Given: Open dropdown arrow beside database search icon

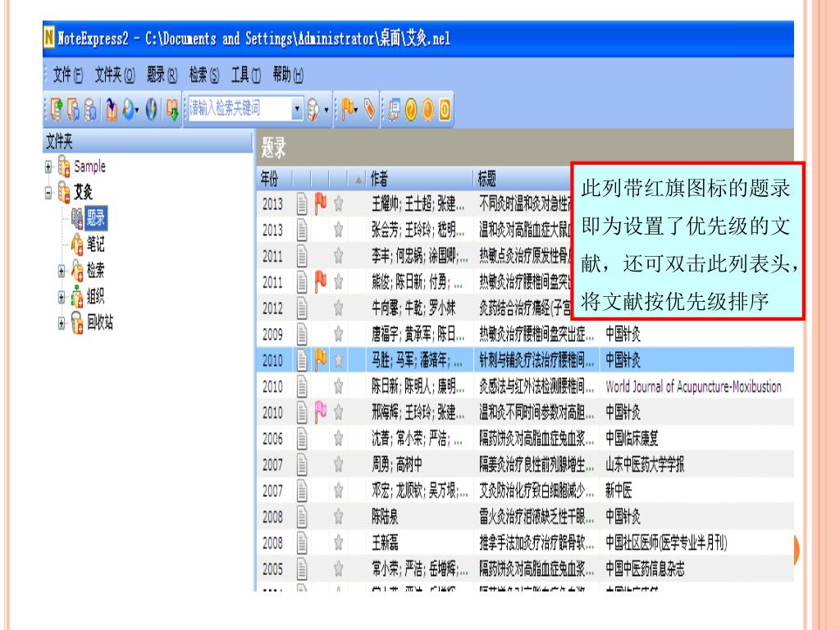Looking at the screenshot, I should pyautogui.click(x=326, y=111).
